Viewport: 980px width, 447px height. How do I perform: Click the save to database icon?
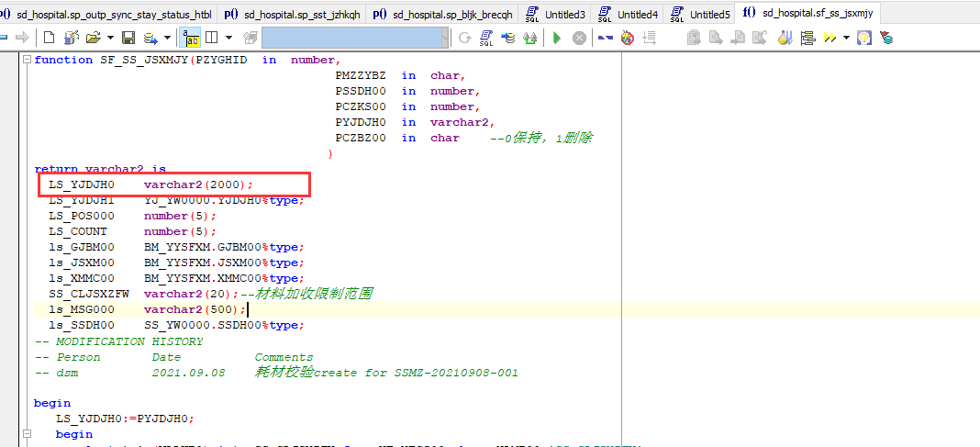(x=150, y=39)
